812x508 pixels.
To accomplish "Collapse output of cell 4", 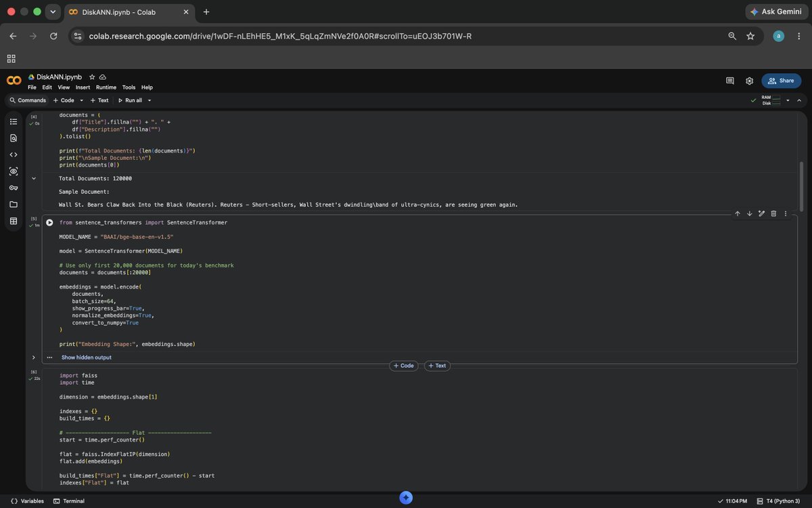I will pyautogui.click(x=34, y=178).
